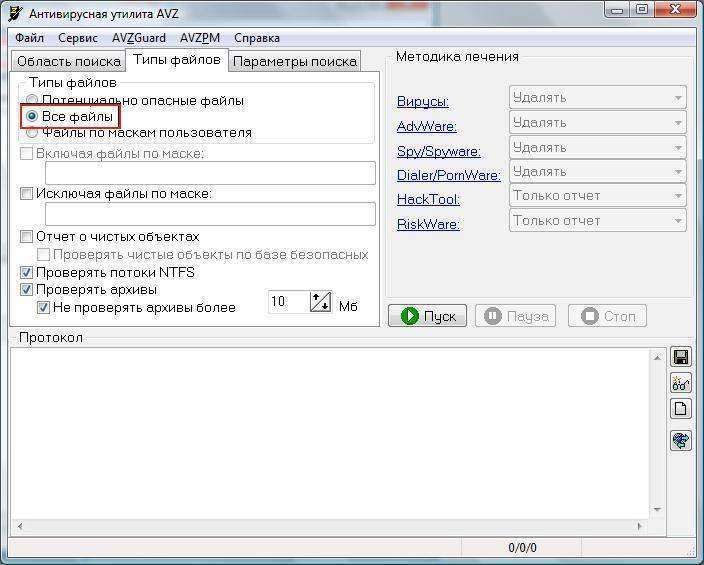
Task: Start the scan with the Пуск button
Action: coord(428,316)
